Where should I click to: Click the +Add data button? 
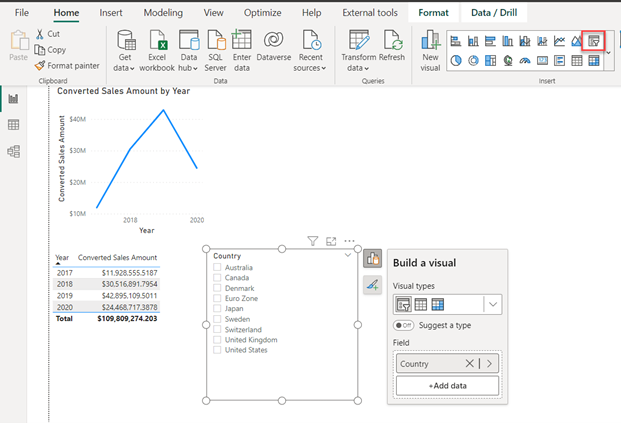(x=447, y=385)
